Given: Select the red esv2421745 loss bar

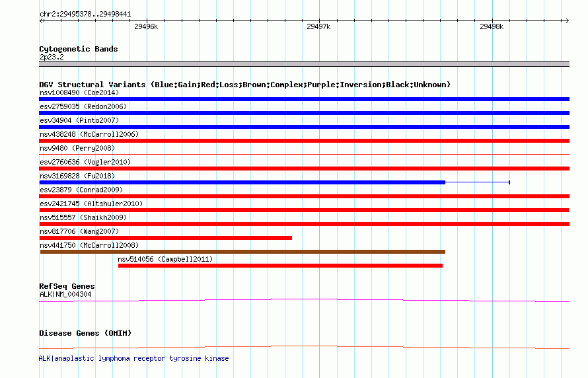Looking at the screenshot, I should click(x=304, y=210).
